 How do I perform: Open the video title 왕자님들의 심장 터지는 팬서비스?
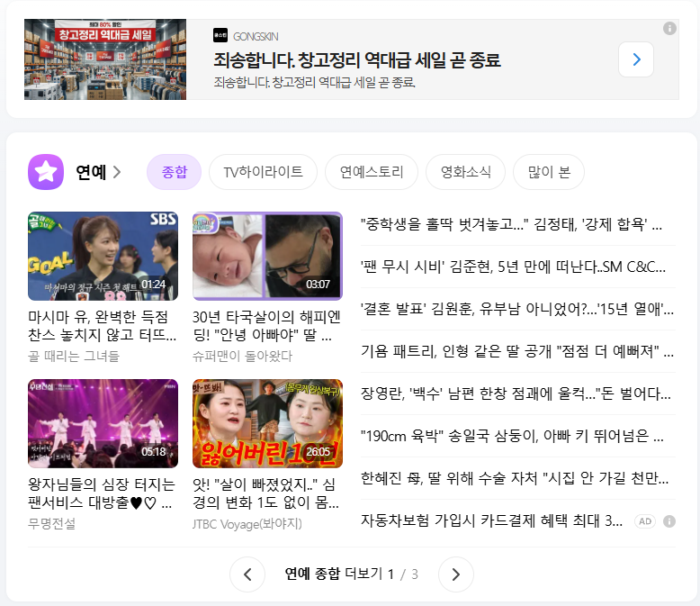tap(102, 493)
